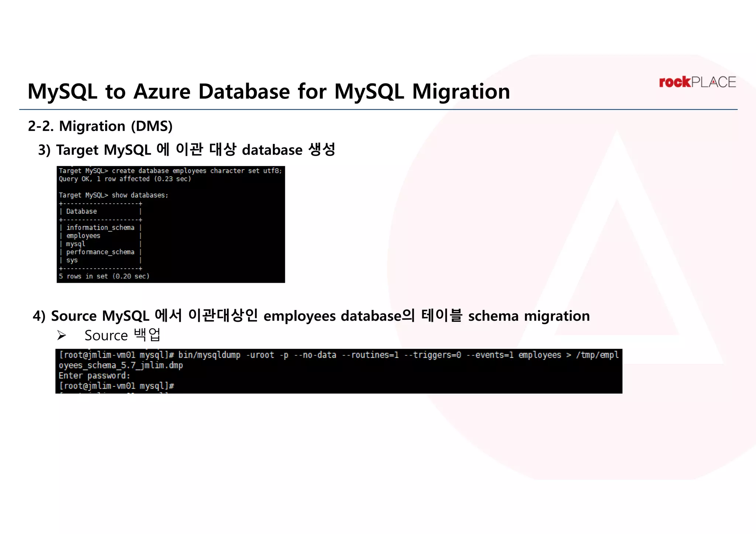Image resolution: width=756 pixels, height=534 pixels.
Task: Select the 'mysql' row in database list
Action: (100, 244)
